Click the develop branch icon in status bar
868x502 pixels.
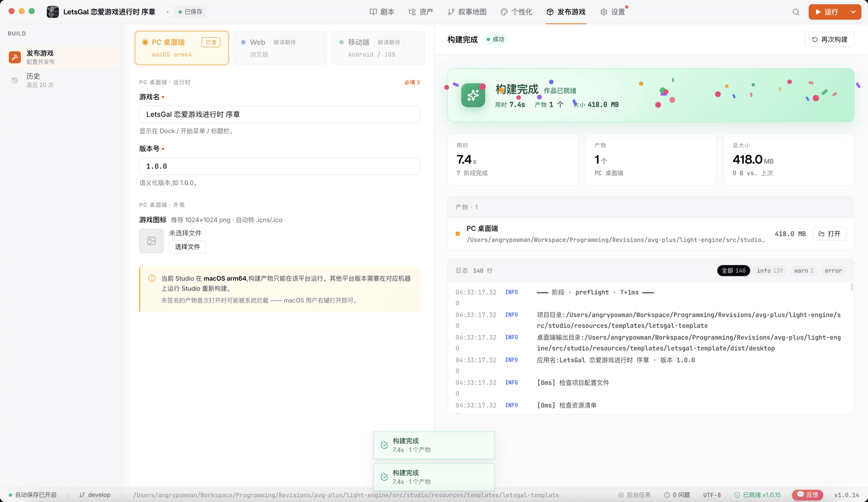pos(82,495)
